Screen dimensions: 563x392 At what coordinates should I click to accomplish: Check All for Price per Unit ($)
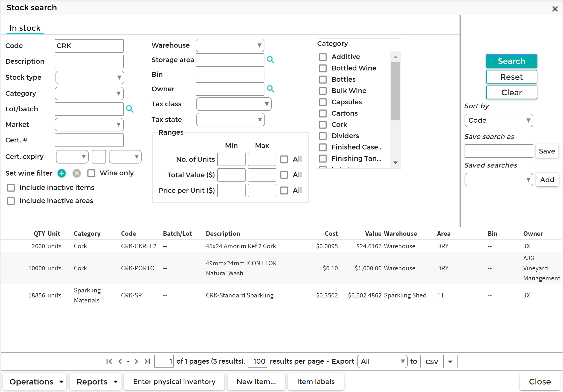[284, 190]
